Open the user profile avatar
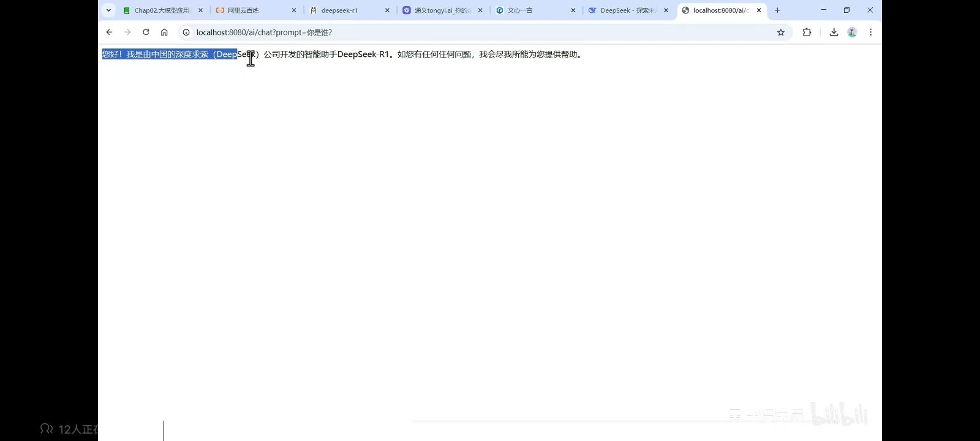Viewport: 980px width, 441px height. [852, 32]
